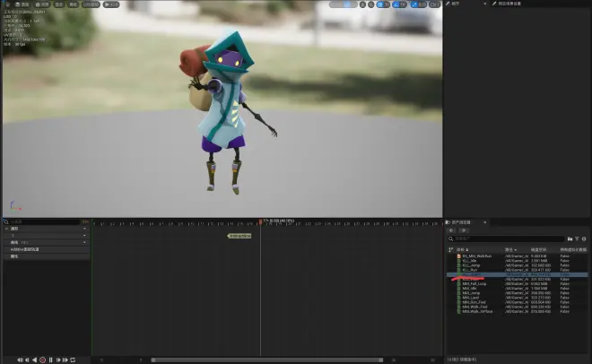Sort assets by Disk Size column

tap(539, 250)
